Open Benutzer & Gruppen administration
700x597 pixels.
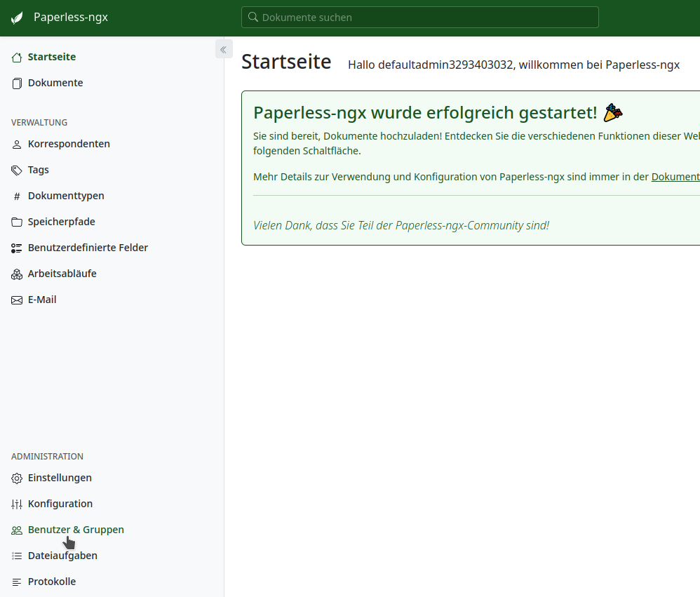tap(76, 530)
